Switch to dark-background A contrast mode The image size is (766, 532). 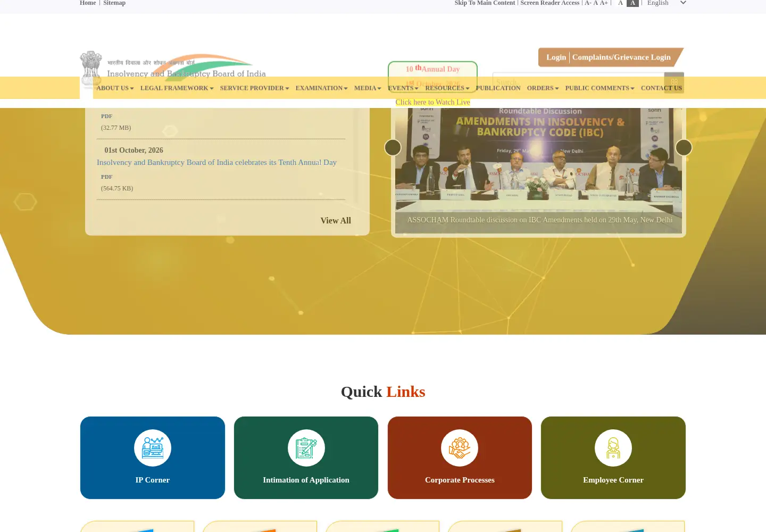pyautogui.click(x=632, y=3)
